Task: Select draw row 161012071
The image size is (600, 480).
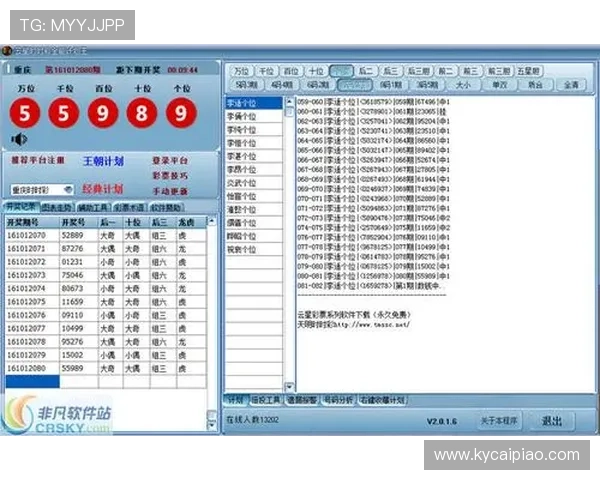Action: tap(106, 249)
